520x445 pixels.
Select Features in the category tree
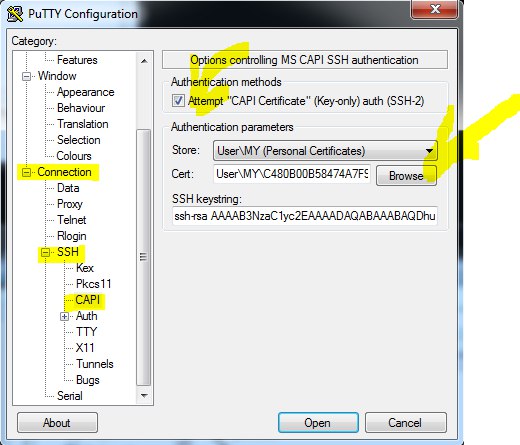(x=77, y=60)
